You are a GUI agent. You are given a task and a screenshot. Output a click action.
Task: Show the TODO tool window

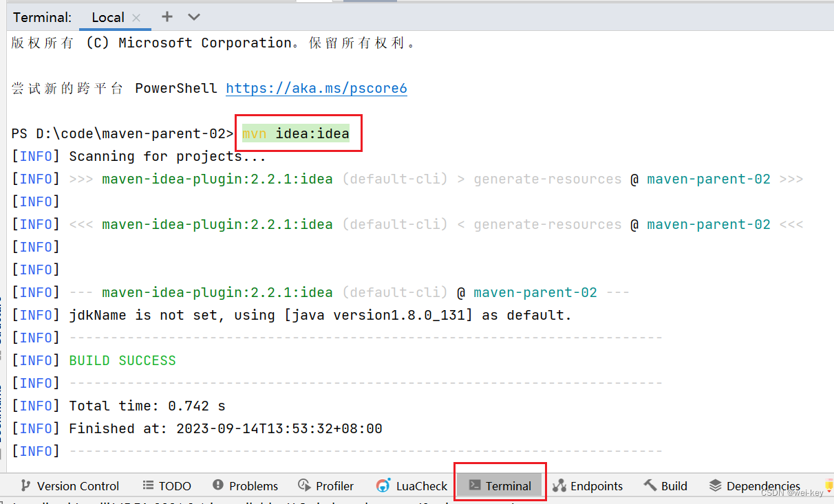tap(167, 485)
